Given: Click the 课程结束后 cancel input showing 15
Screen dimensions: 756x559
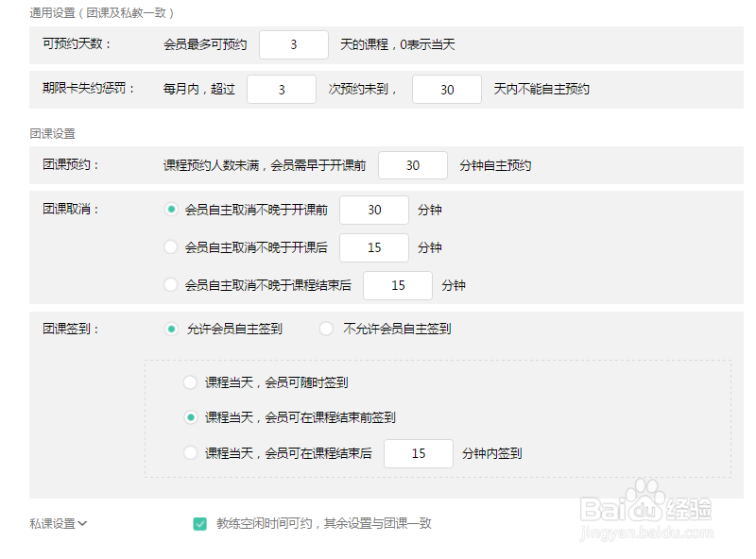Looking at the screenshot, I should [x=397, y=285].
